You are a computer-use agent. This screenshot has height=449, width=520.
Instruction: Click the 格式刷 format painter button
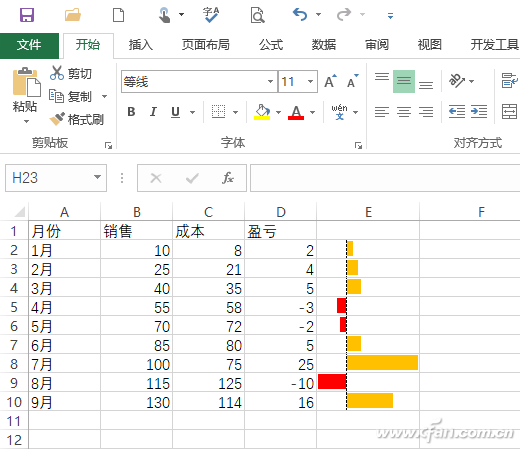point(77,119)
